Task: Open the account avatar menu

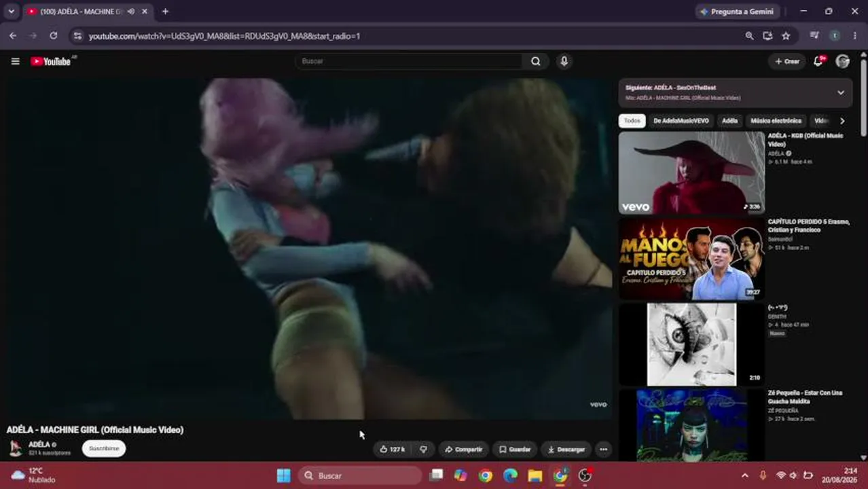Action: tap(842, 61)
